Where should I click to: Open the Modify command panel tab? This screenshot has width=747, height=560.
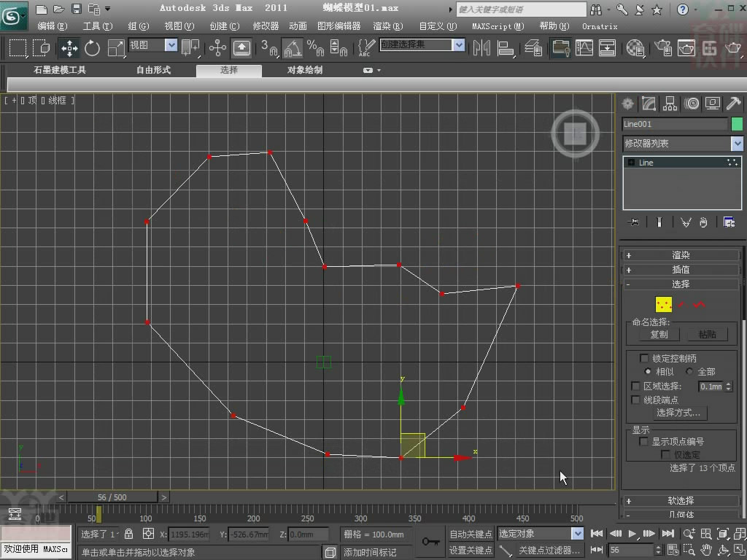(649, 104)
